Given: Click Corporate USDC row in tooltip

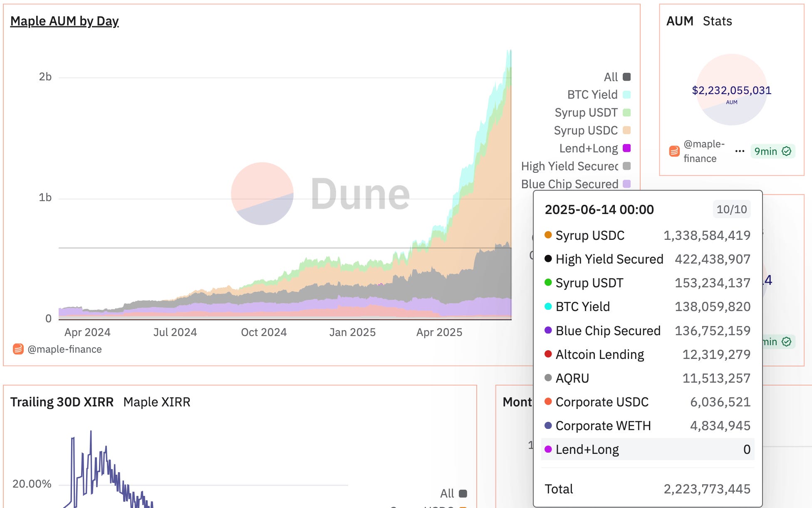Looking at the screenshot, I should 647,402.
